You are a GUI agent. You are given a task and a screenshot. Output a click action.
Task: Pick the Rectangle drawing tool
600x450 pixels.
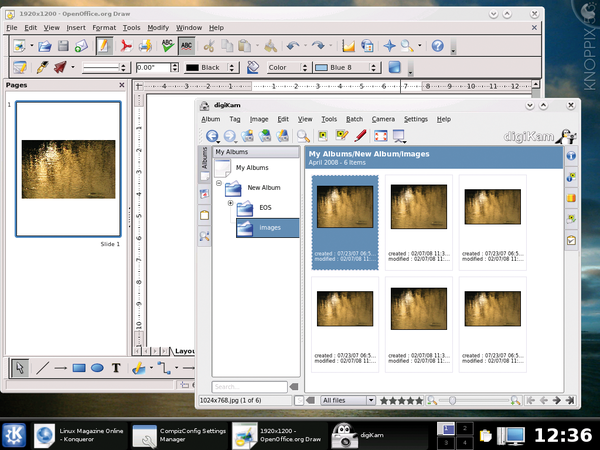(x=79, y=368)
